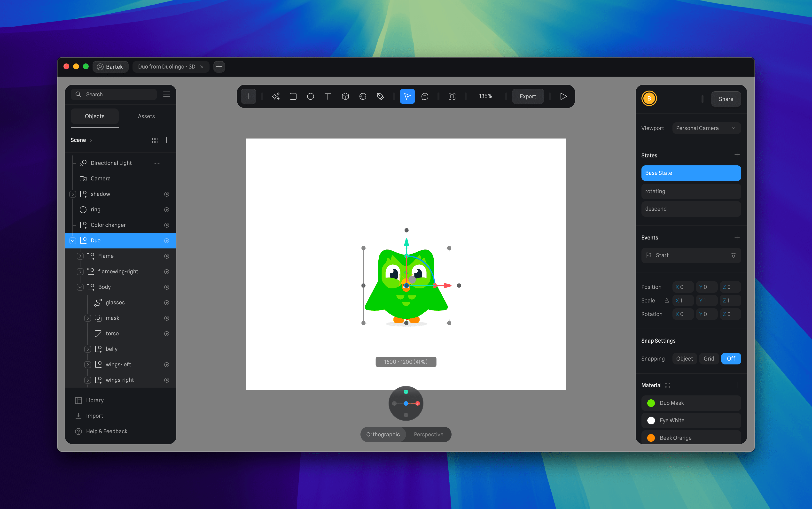Click the user avatar B
812x509 pixels.
649,99
